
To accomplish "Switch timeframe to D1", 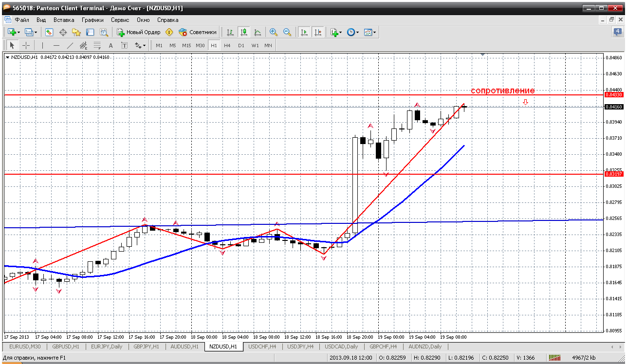I will click(241, 45).
